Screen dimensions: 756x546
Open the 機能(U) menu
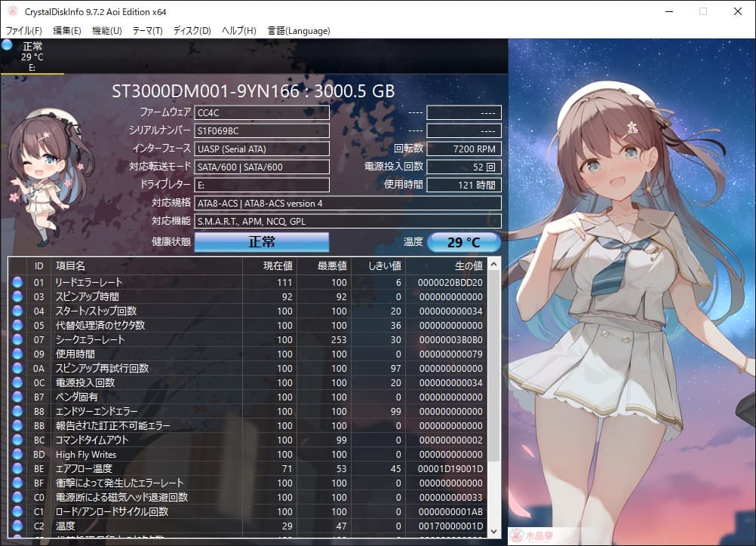[106, 30]
